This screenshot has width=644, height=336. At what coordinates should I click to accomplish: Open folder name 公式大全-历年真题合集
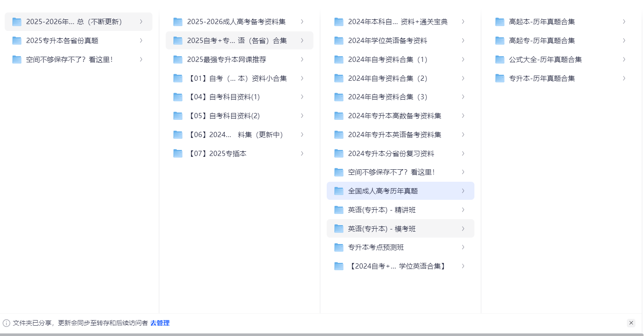click(545, 59)
